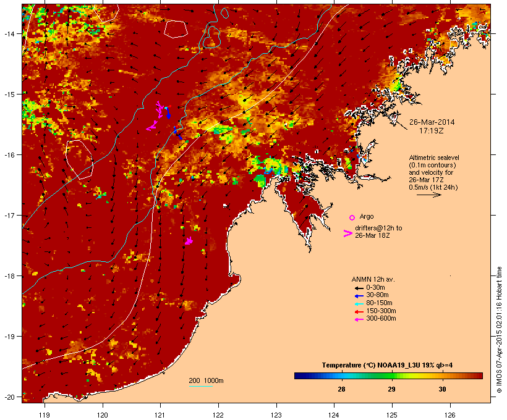Click the Temperature NOAA19_L3U colorbar title
Viewport: 507px width, 420px height.
[387, 366]
